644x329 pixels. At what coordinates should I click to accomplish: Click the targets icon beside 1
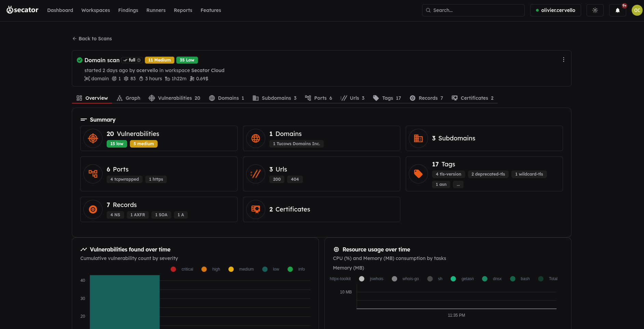tap(114, 79)
